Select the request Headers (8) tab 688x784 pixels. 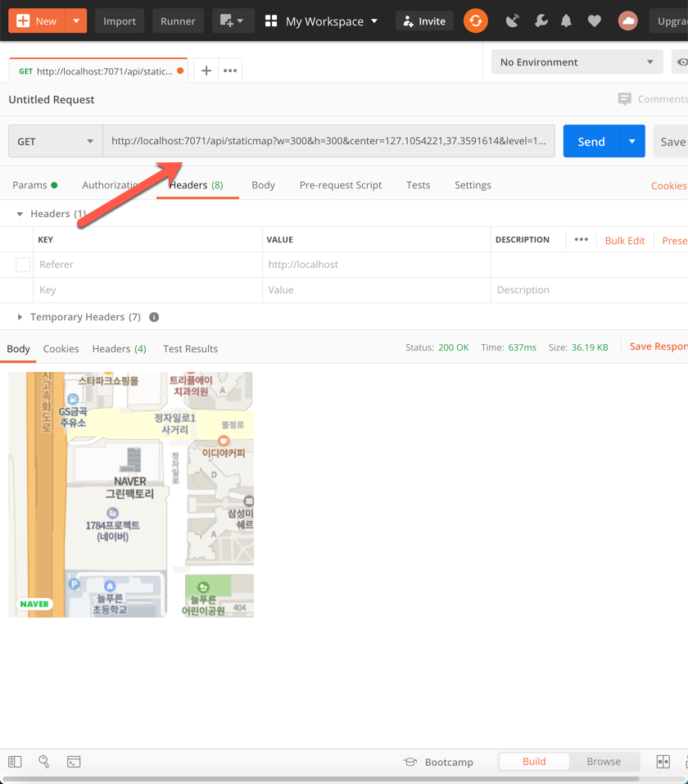point(197,185)
